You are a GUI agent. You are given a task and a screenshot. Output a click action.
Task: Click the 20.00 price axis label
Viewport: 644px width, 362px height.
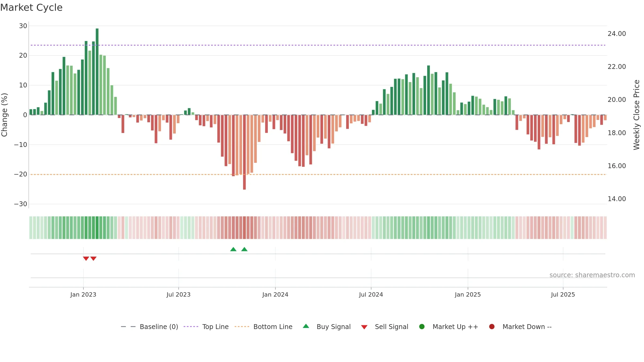coord(617,99)
